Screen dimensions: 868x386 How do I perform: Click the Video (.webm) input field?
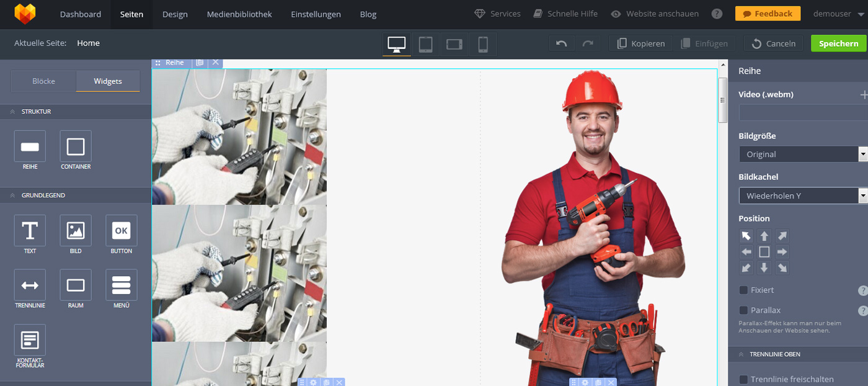pos(802,113)
